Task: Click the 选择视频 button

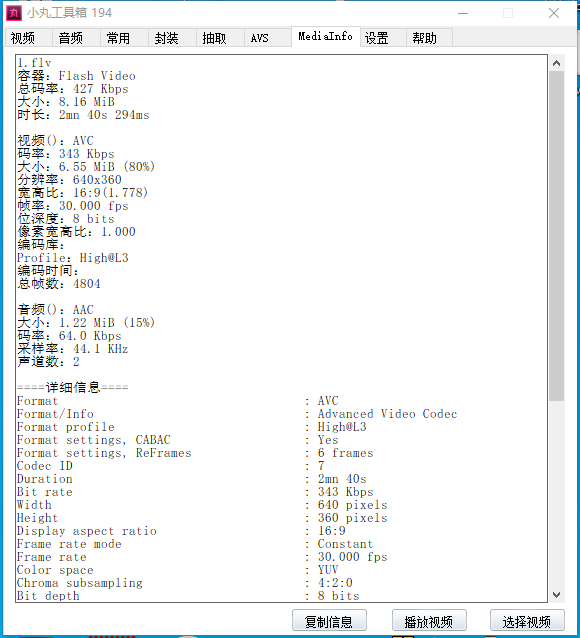Action: tap(527, 621)
